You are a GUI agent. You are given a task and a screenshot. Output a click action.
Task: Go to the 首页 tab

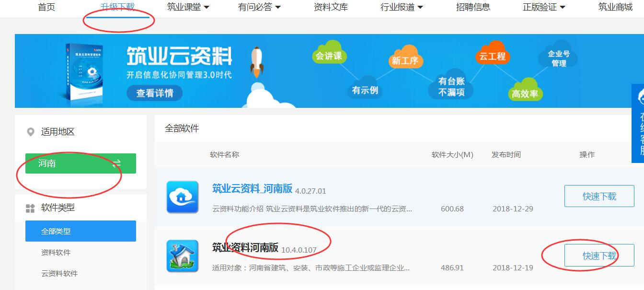click(x=46, y=7)
